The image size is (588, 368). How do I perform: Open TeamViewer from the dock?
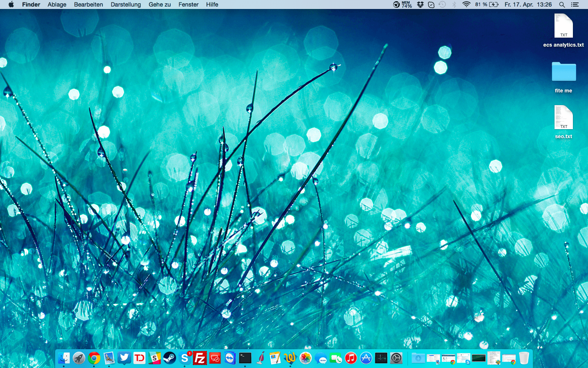(230, 359)
